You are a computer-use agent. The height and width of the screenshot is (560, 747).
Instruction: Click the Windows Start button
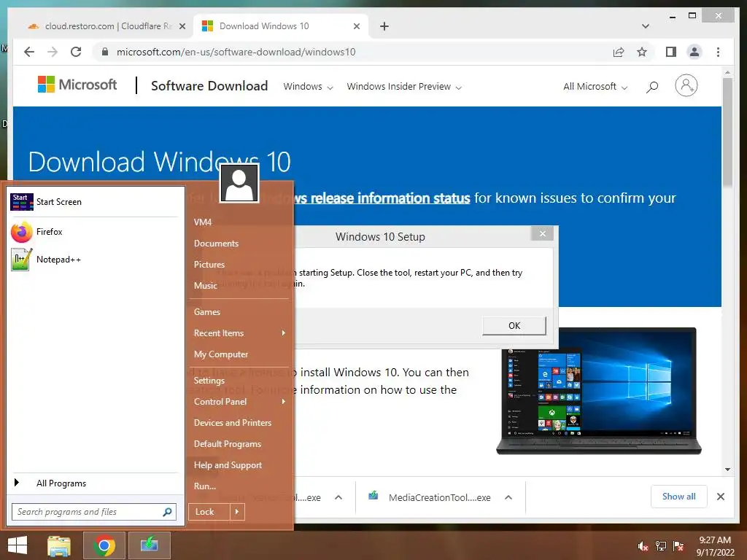[x=18, y=545]
